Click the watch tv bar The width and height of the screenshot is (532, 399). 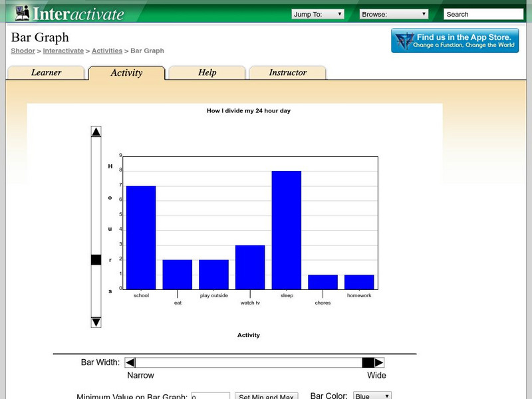pos(250,267)
